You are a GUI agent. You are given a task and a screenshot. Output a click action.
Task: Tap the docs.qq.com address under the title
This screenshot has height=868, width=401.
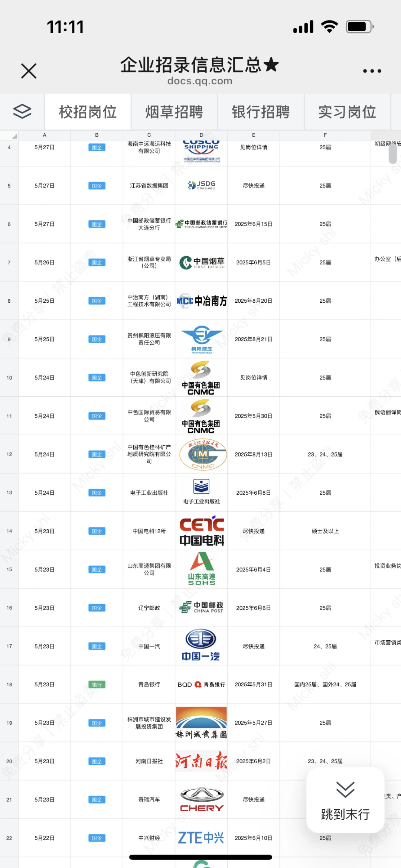point(200,81)
